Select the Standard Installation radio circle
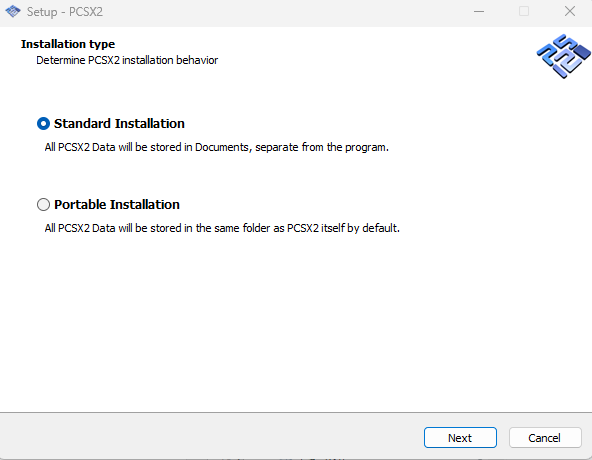This screenshot has height=460, width=592. coord(43,123)
